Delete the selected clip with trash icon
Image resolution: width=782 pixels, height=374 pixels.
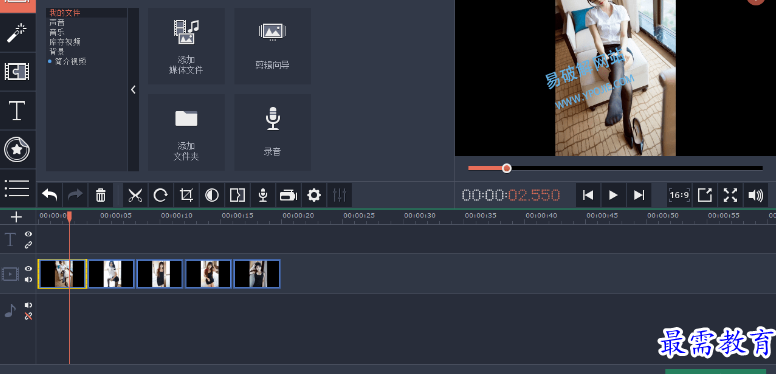coord(100,195)
